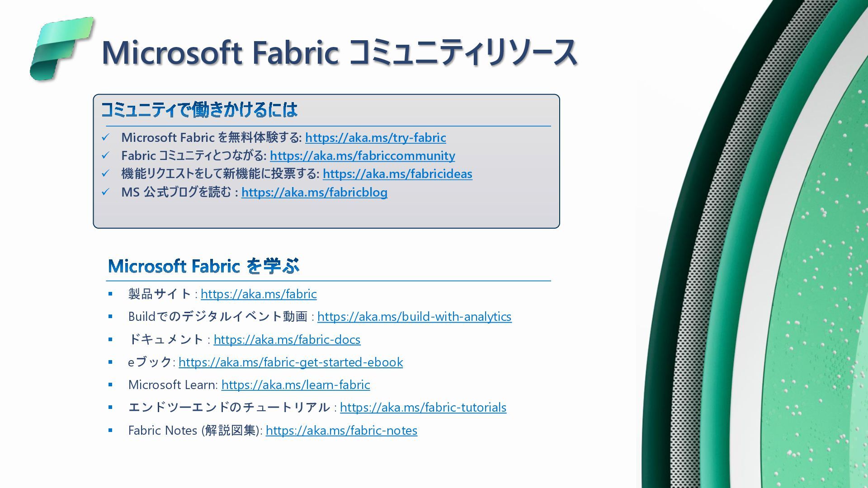Open the fabric-tutorials end-to-end link
The width and height of the screenshot is (868, 488).
[x=423, y=408]
